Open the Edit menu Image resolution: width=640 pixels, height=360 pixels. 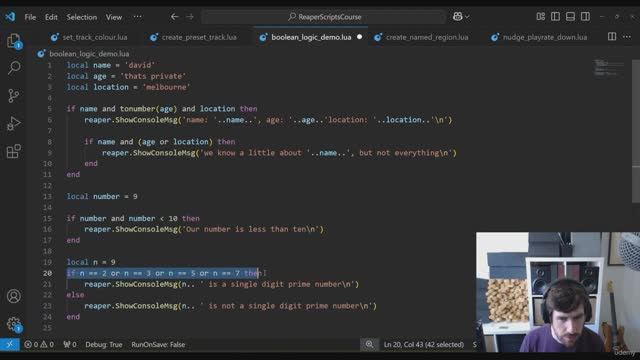(51, 17)
